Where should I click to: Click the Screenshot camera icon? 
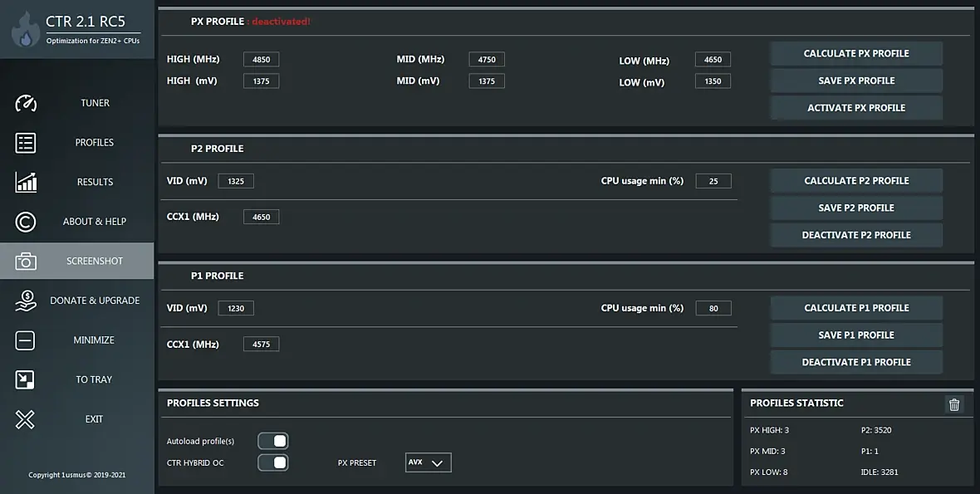26,261
